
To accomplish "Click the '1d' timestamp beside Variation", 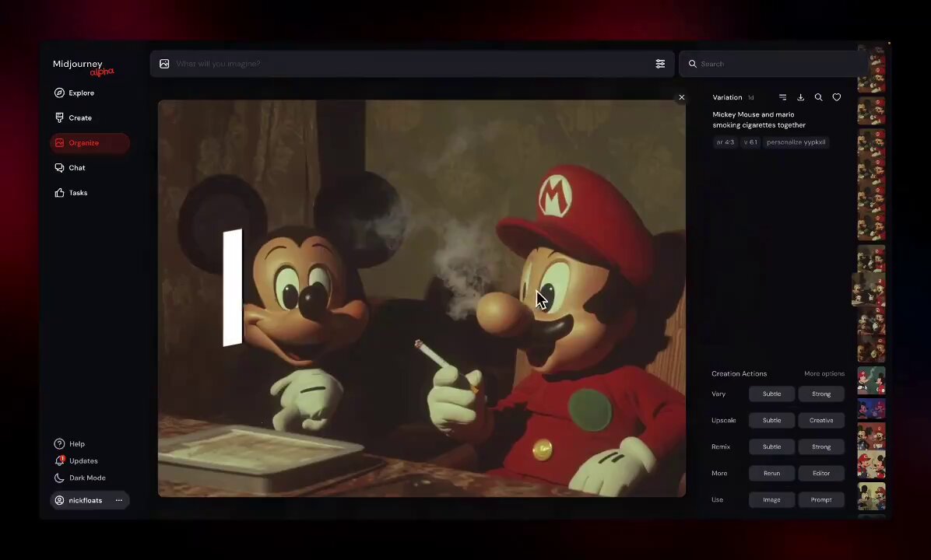I will pyautogui.click(x=750, y=98).
